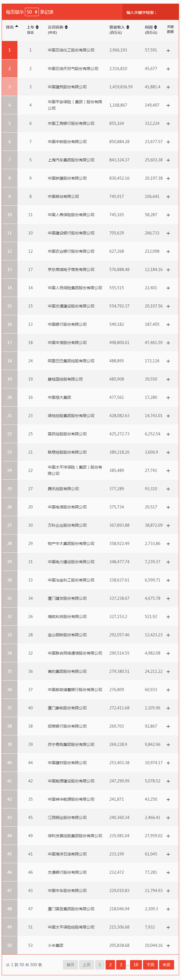
Task: Click plus icon on 小米集团 row
Action: click(x=168, y=945)
